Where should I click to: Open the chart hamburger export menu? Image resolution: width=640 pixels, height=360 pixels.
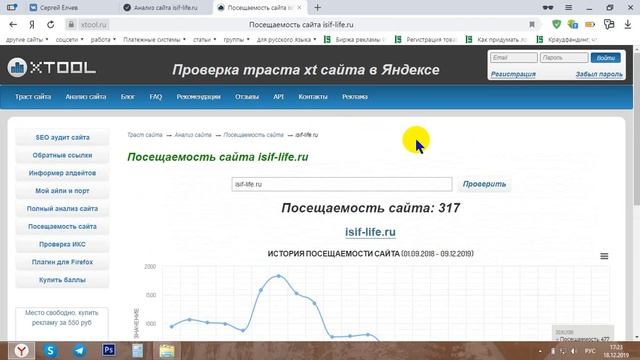(604, 256)
